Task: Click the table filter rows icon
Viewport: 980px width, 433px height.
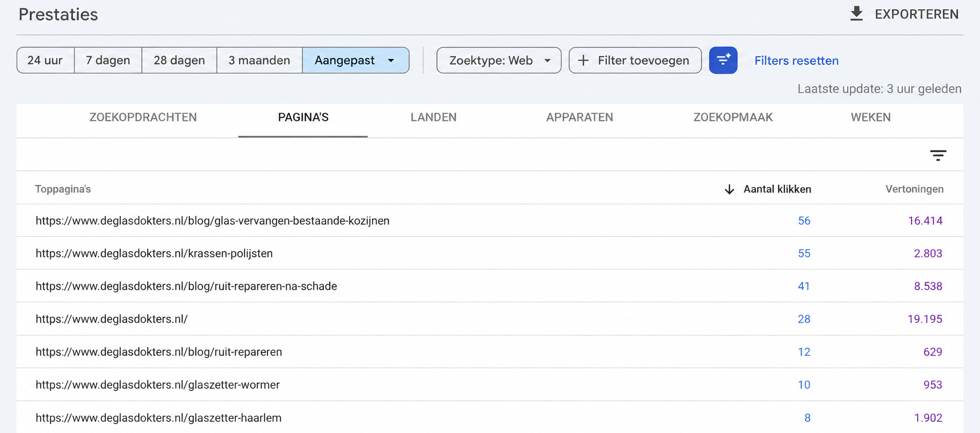Action: click(x=938, y=155)
